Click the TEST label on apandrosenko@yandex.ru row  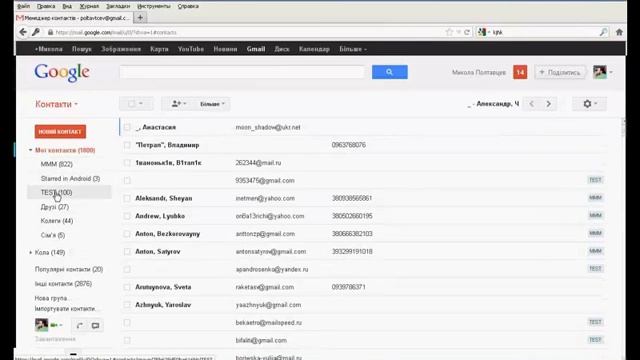click(596, 269)
